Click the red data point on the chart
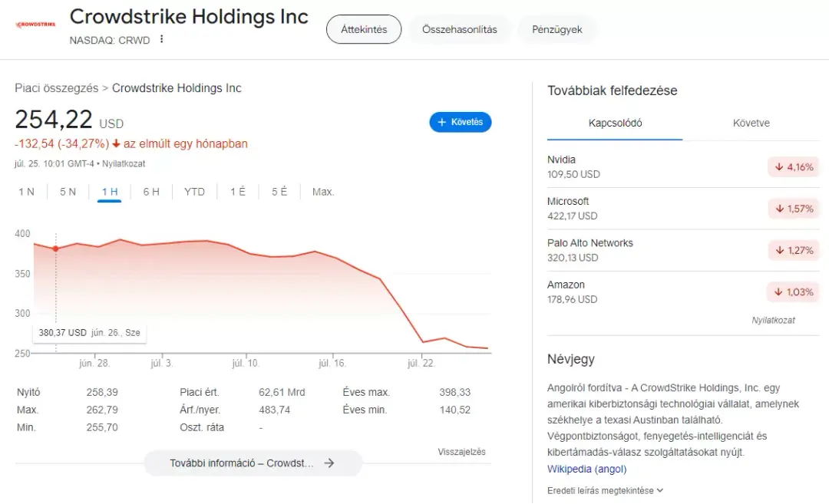This screenshot has width=829, height=504. coord(55,249)
